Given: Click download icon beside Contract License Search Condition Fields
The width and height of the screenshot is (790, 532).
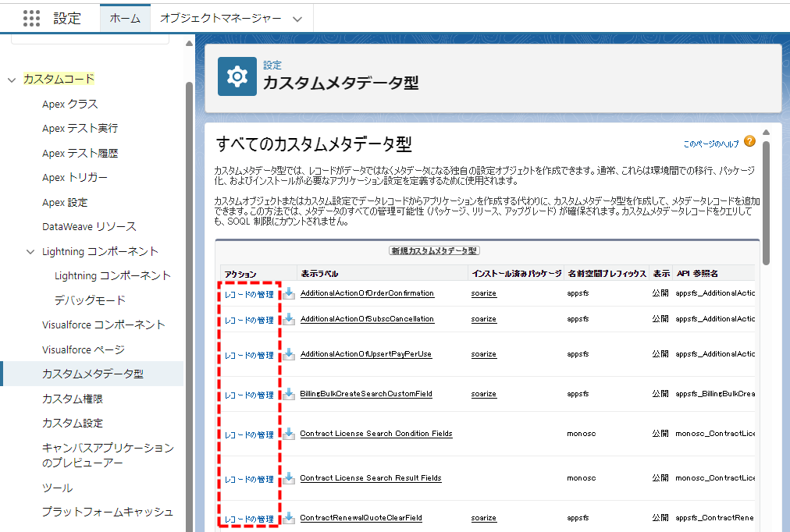Looking at the screenshot, I should coord(289,434).
